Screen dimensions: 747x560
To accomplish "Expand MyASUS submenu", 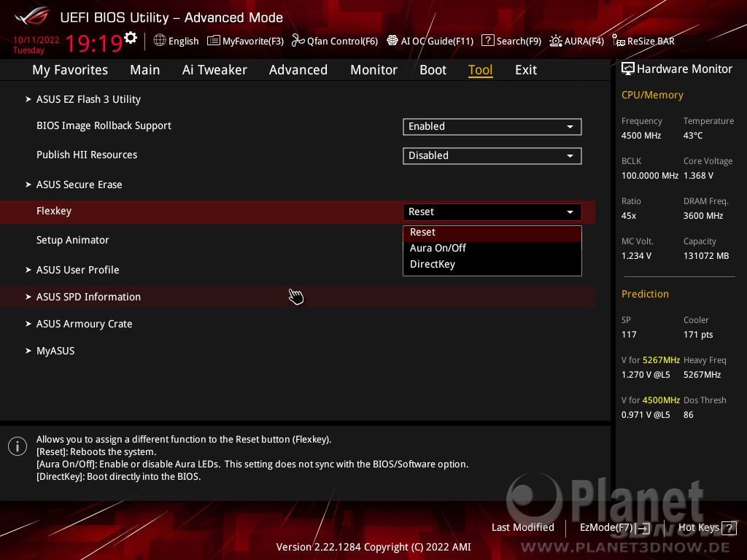I will pos(50,351).
